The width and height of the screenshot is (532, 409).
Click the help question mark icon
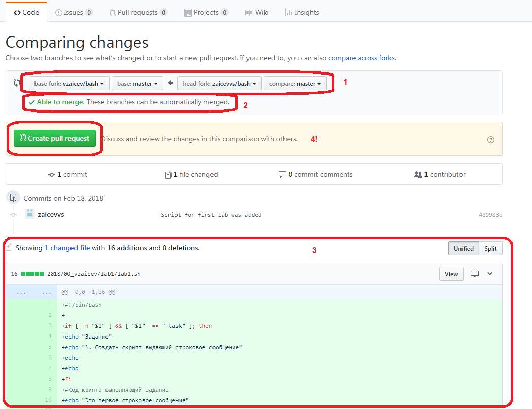490,140
